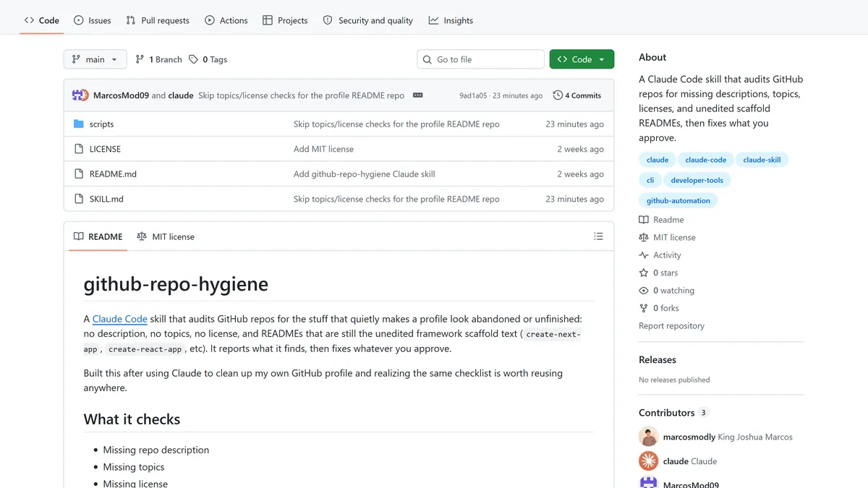View the 0 watching link
Viewport: 868px width, 488px height.
tap(666, 291)
